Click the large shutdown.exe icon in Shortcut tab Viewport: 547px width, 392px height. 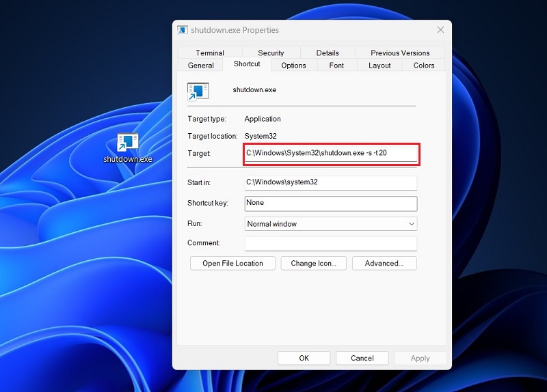click(x=198, y=92)
